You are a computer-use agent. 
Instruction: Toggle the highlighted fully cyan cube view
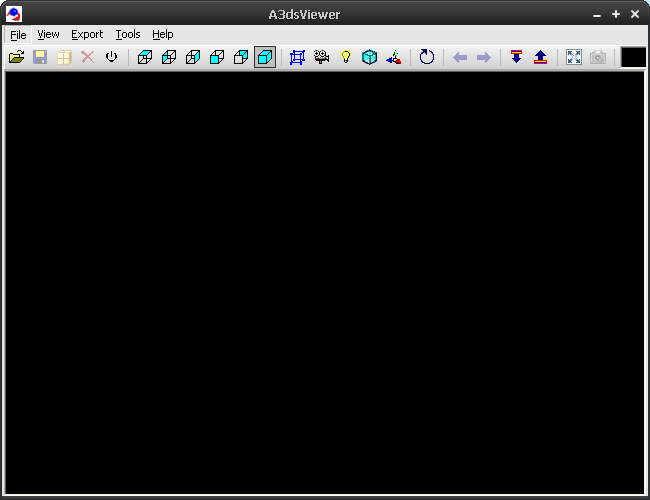(x=265, y=57)
